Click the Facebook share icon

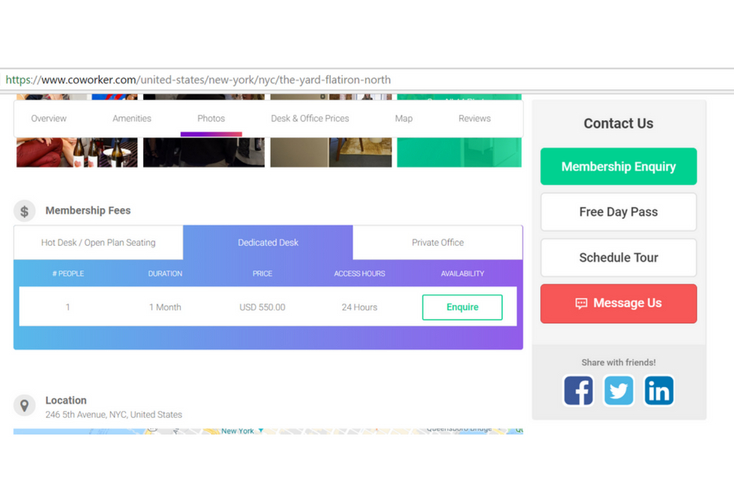(x=578, y=390)
